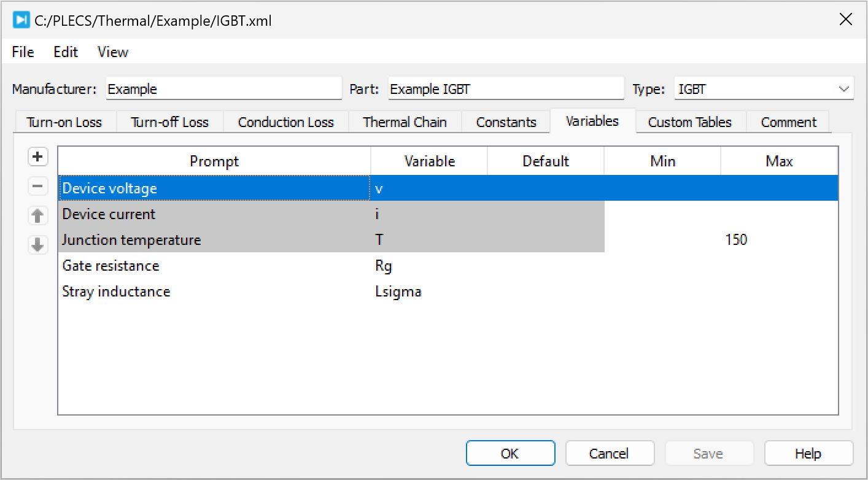
Task: Open the Custom Tables tab
Action: (690, 122)
